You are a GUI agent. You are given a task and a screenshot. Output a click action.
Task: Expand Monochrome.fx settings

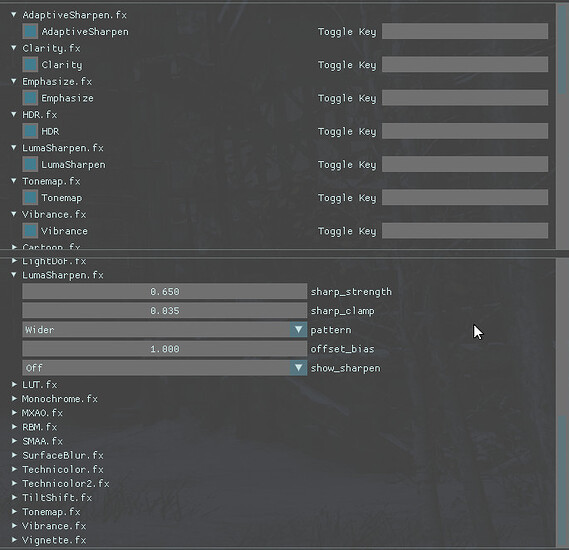[14, 398]
